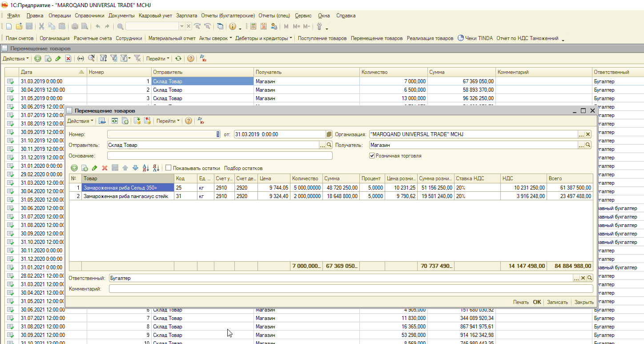Click the Paste clipboard icon
This screenshot has width=644, height=344.
pos(62,26)
